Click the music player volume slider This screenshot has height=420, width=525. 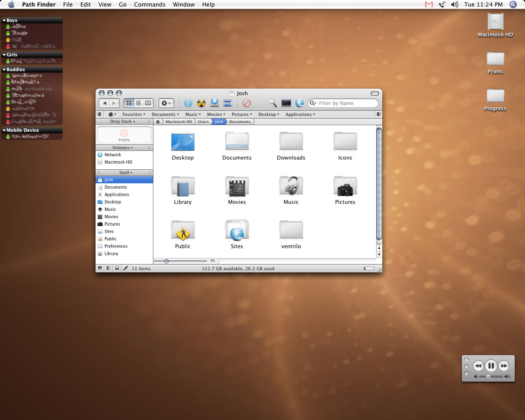[x=491, y=377]
